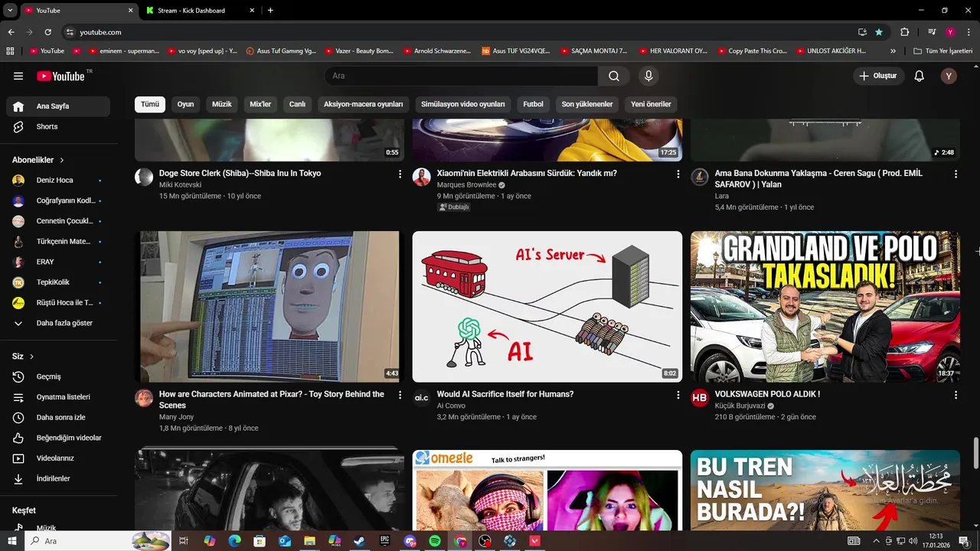Open Daha sonra izle in sidebar
The image size is (980, 551).
pyautogui.click(x=58, y=417)
